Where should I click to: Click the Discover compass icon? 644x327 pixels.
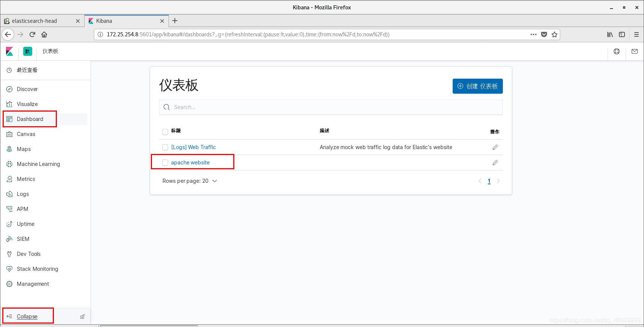9,89
